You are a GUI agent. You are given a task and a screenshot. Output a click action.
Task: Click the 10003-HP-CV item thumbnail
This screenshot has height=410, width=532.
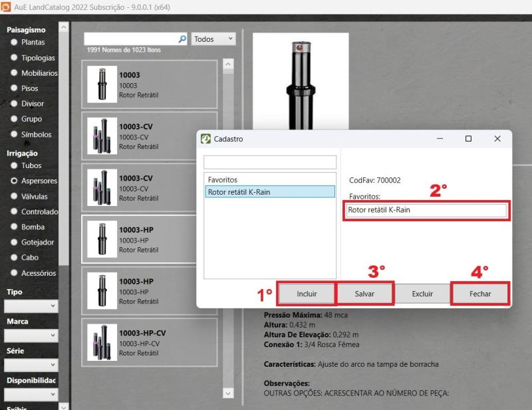pyautogui.click(x=102, y=342)
